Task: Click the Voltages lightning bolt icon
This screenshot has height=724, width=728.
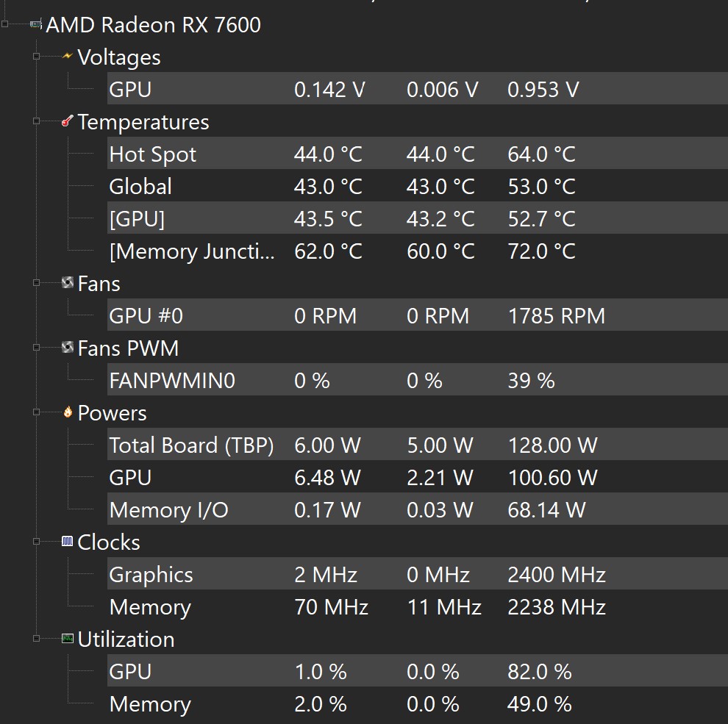Action: (x=68, y=57)
